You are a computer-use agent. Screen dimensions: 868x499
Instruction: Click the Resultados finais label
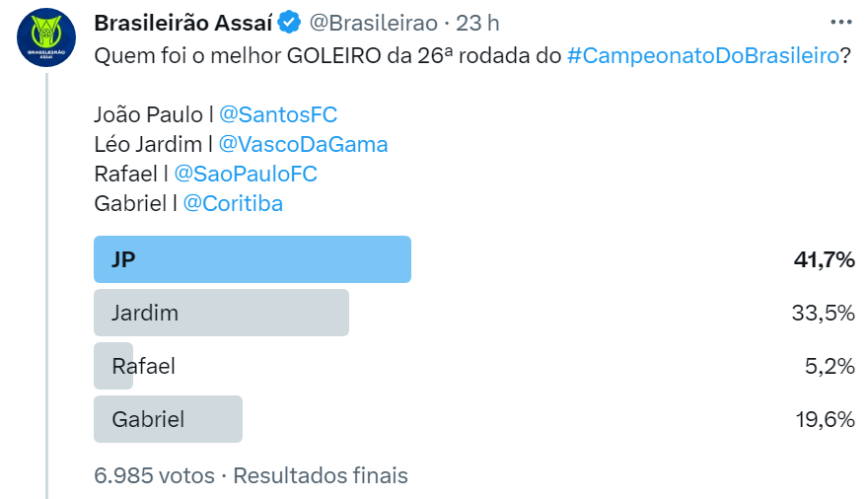pyautogui.click(x=321, y=475)
